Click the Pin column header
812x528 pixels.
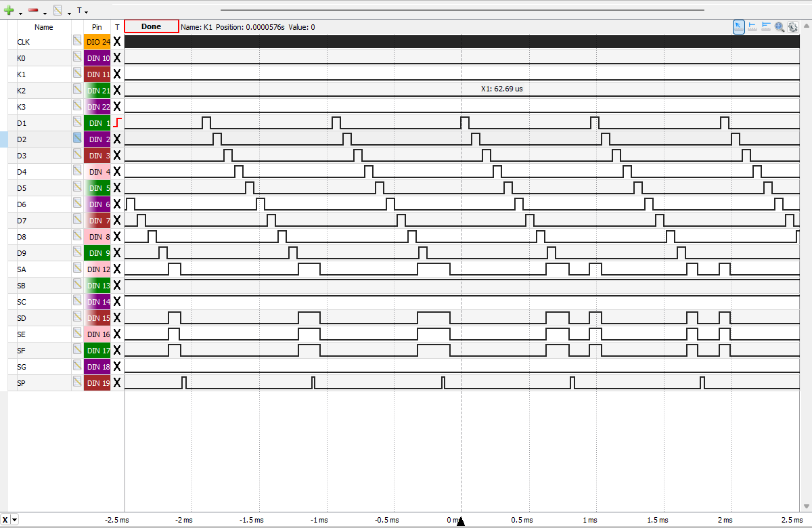click(97, 27)
